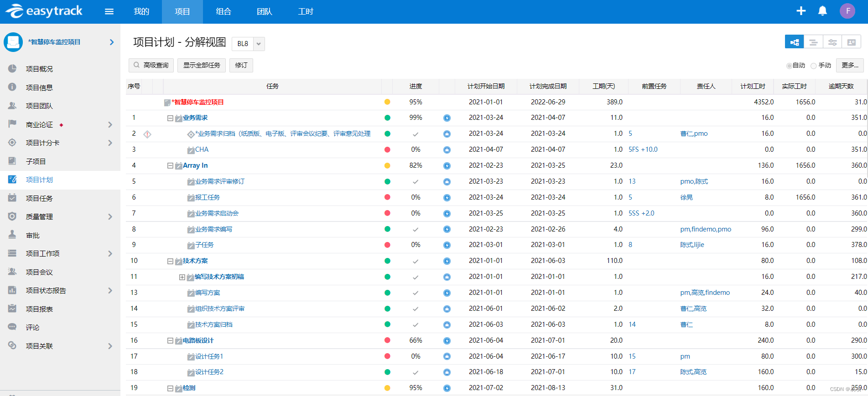The width and height of the screenshot is (868, 396).
Task: Click the easytrack logo
Action: point(44,11)
